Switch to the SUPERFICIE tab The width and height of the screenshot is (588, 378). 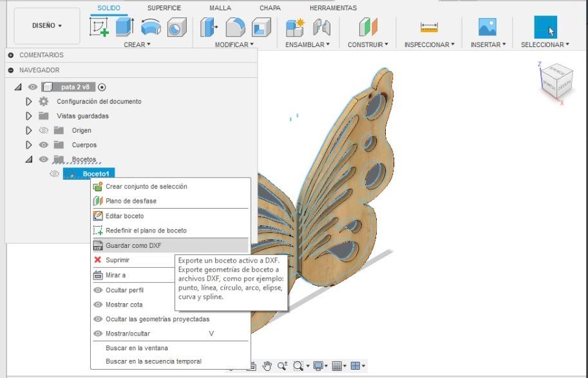click(164, 8)
